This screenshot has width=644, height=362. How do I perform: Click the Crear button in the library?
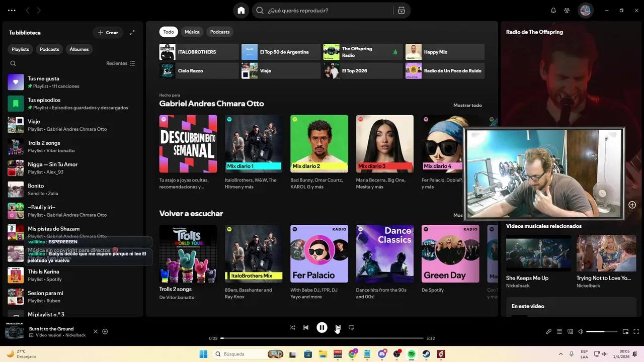[x=108, y=33]
